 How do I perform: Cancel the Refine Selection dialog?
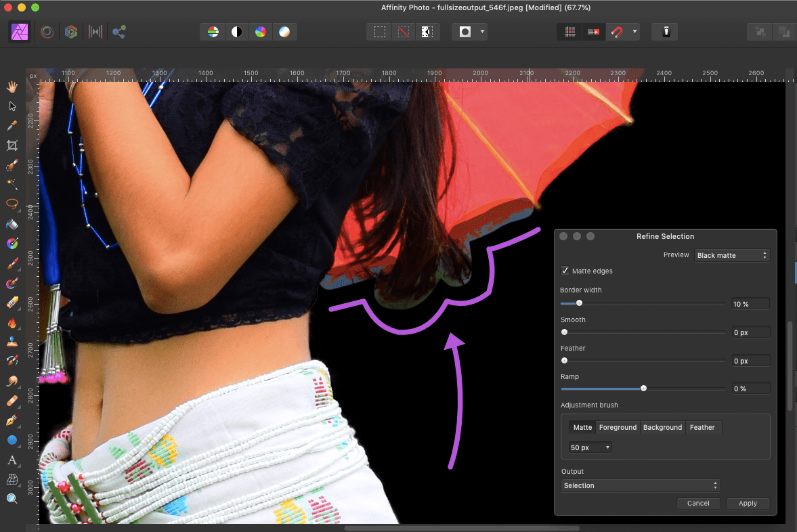pos(698,503)
